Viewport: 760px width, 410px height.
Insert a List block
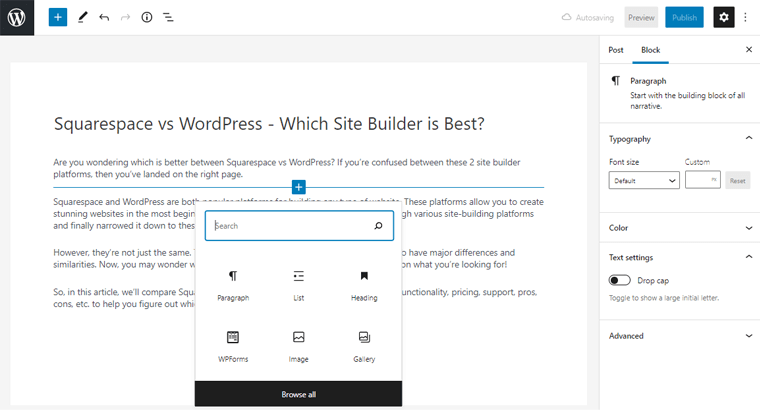299,286
